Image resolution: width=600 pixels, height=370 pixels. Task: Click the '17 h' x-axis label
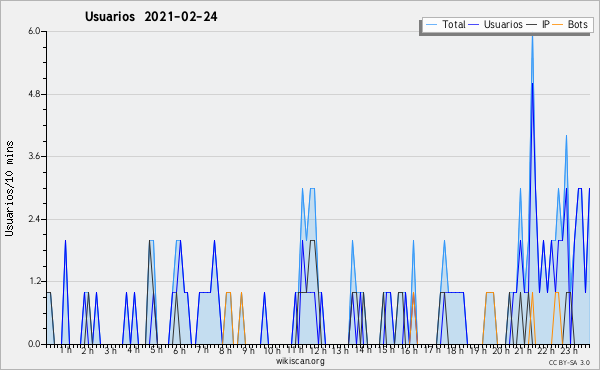432,350
